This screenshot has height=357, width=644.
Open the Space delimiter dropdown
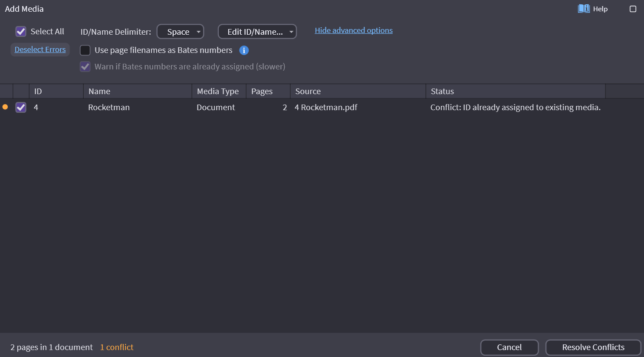pos(180,32)
